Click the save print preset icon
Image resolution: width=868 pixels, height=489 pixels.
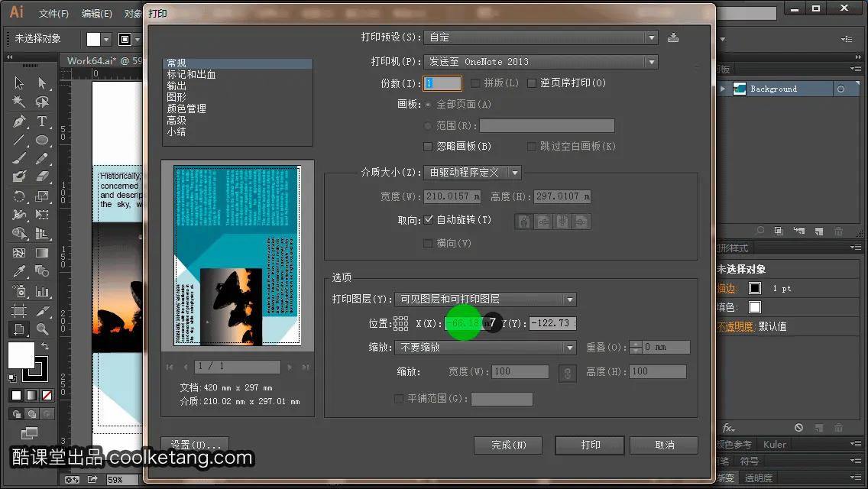(672, 37)
